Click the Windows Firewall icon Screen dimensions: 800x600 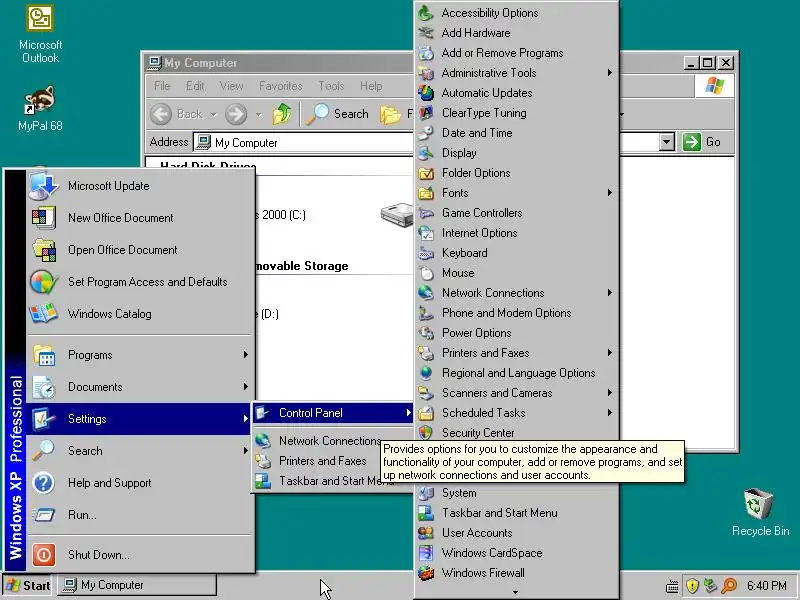coord(426,573)
